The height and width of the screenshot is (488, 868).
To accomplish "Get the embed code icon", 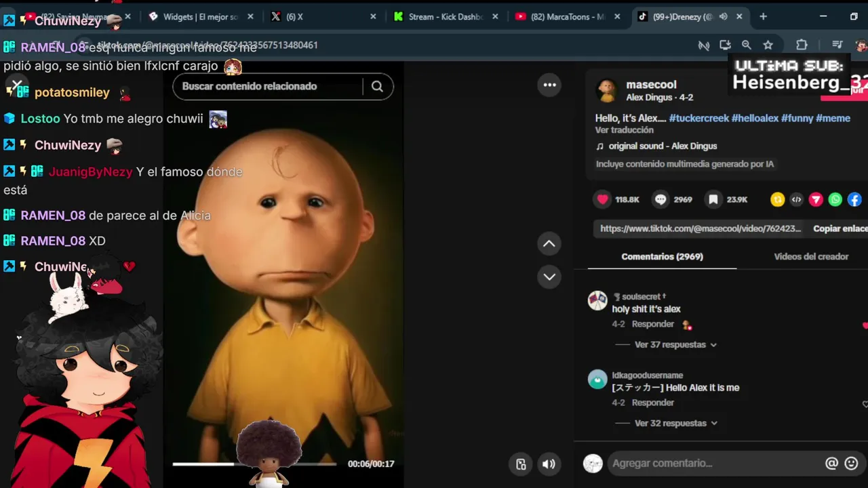I will point(797,199).
